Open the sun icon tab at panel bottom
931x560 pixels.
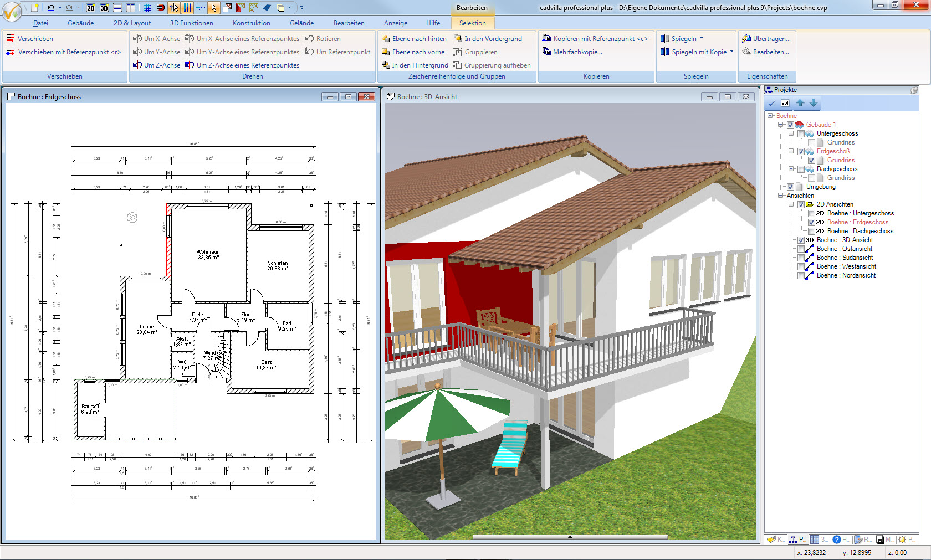click(907, 539)
